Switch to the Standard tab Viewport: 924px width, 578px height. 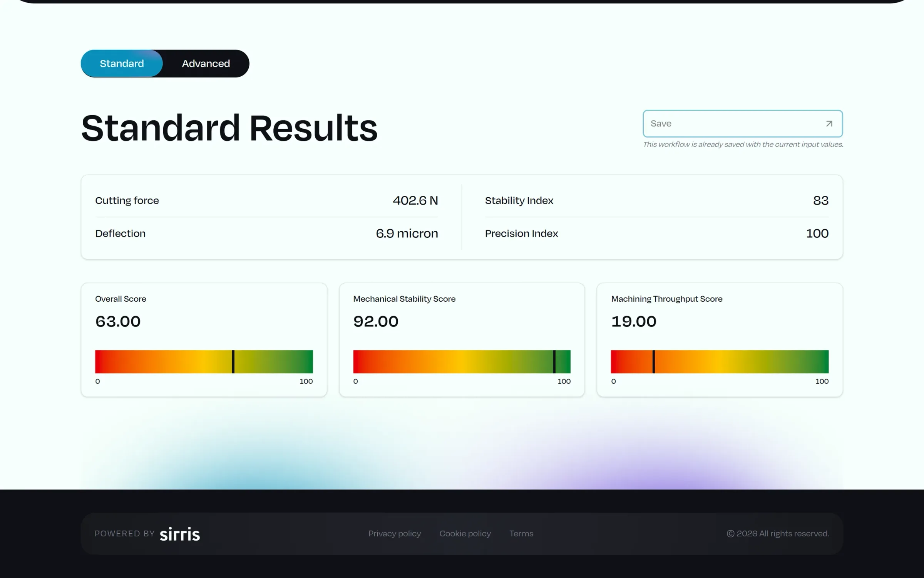coord(122,64)
